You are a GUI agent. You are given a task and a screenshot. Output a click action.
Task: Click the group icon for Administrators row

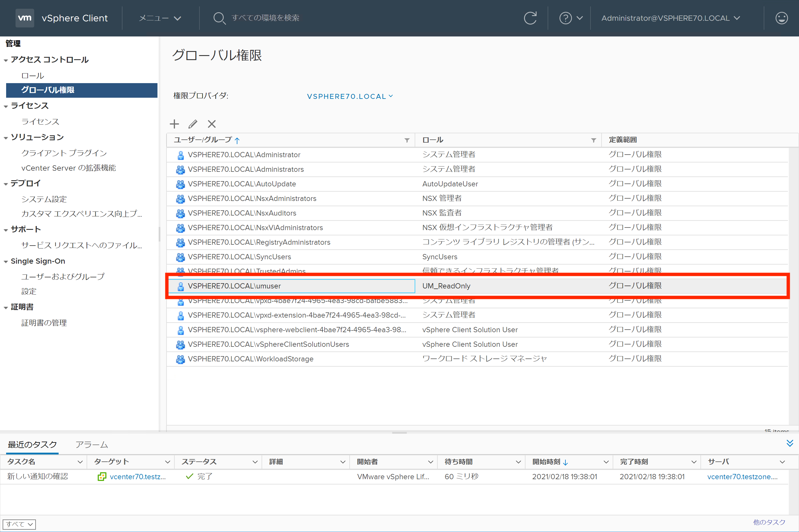click(x=181, y=170)
